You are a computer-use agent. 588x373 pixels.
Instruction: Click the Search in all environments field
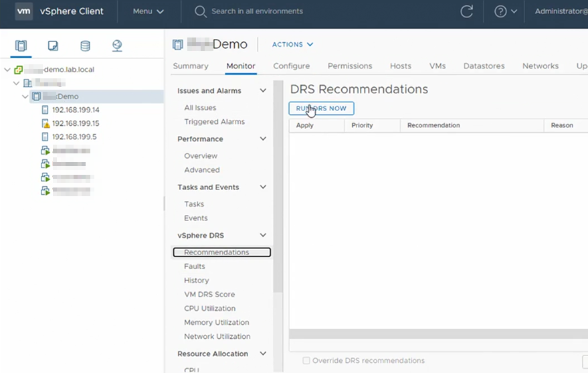pyautogui.click(x=257, y=11)
